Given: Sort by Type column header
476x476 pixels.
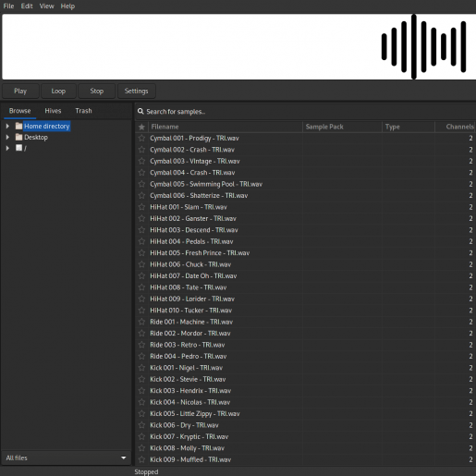Looking at the screenshot, I should tap(409, 127).
